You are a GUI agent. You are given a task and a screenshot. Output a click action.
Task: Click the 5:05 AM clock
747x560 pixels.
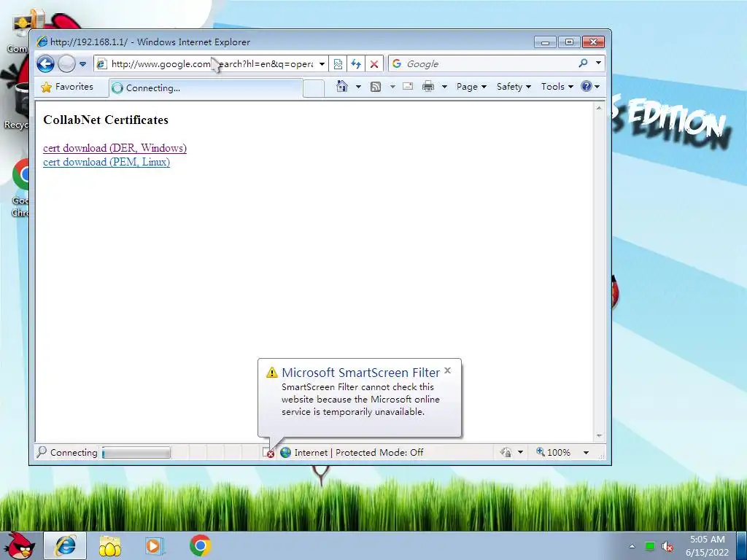[708, 540]
